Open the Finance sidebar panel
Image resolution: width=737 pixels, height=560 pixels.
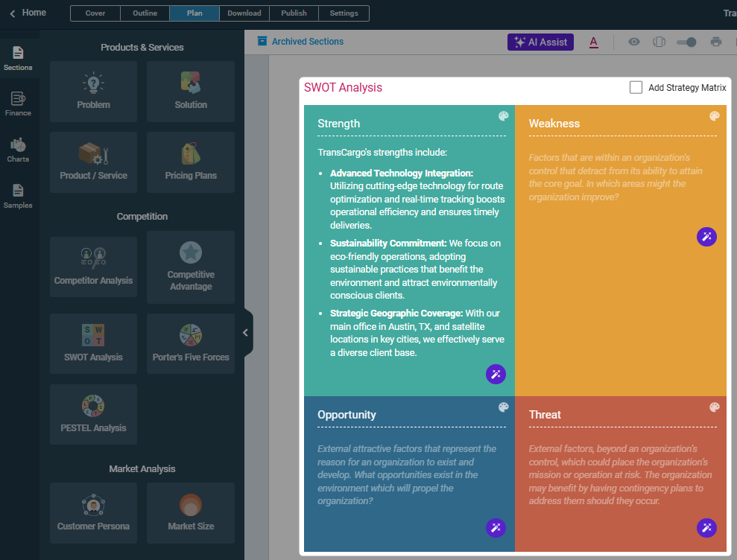pyautogui.click(x=18, y=104)
